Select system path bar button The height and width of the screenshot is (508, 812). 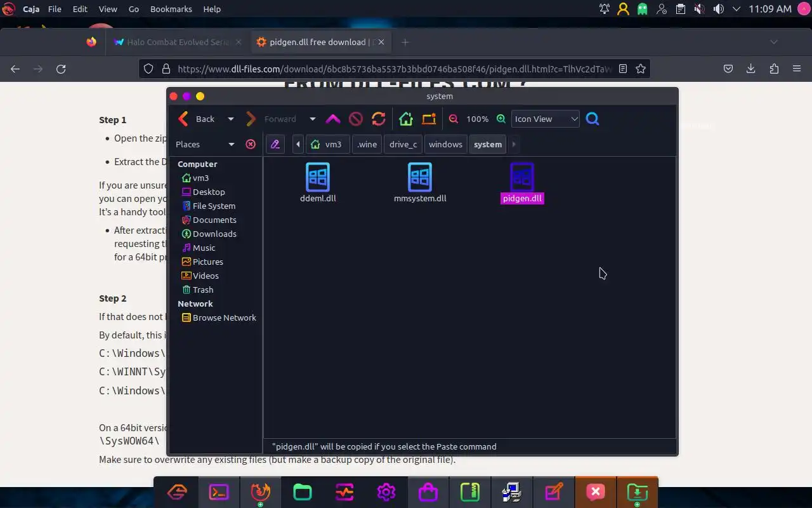click(488, 144)
